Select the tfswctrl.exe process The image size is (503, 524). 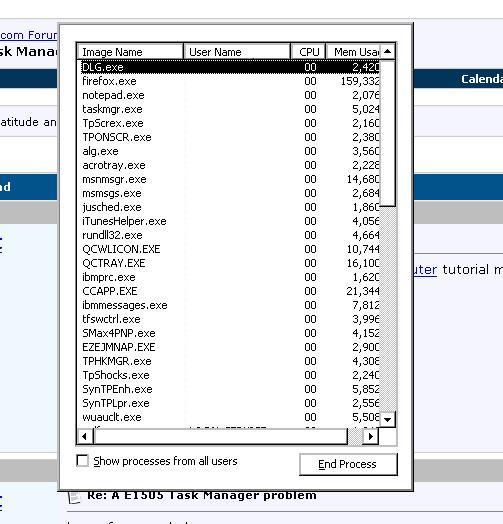(230, 319)
